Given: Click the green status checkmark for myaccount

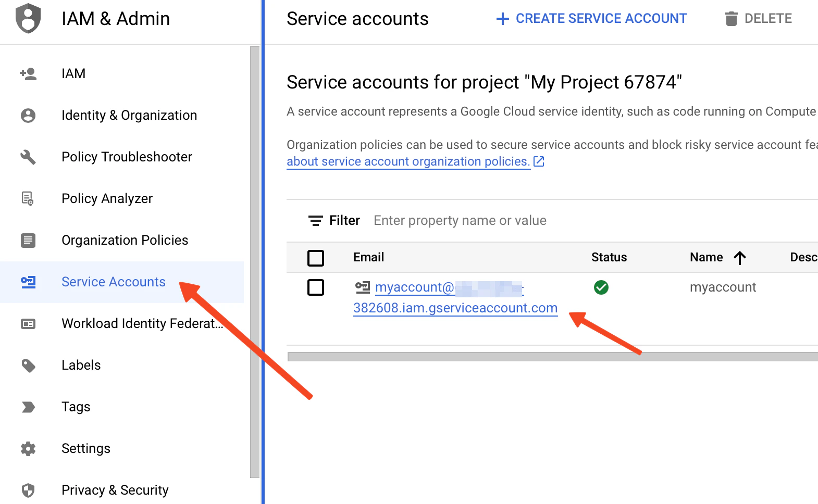Looking at the screenshot, I should pyautogui.click(x=601, y=287).
